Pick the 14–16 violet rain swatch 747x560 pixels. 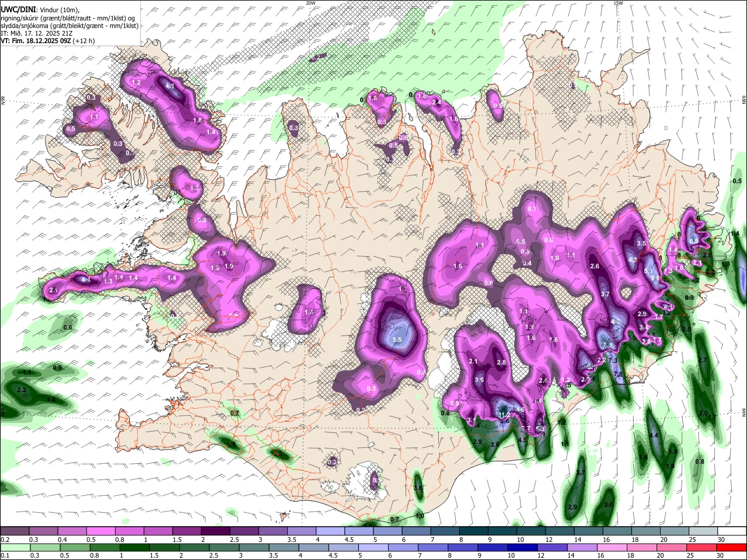tap(581, 548)
